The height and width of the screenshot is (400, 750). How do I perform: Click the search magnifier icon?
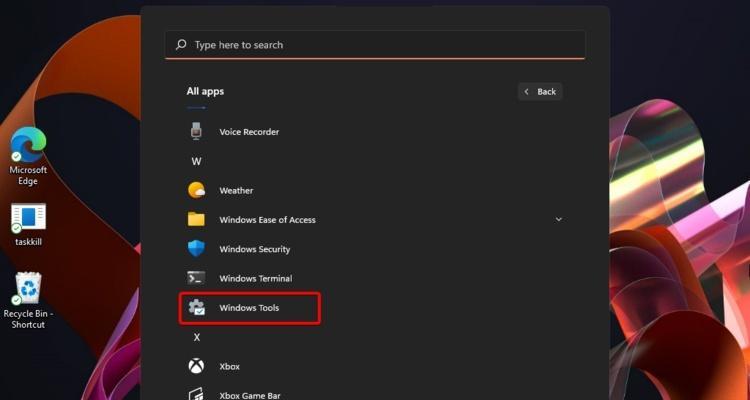tap(181, 45)
